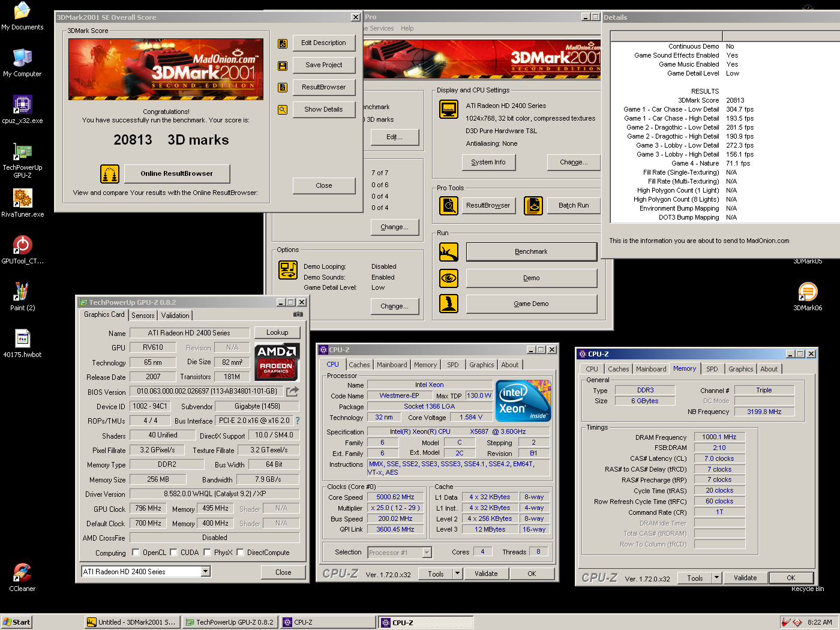Click the Lookup button in GPU-Z
Screen dimensions: 840x630
(277, 332)
